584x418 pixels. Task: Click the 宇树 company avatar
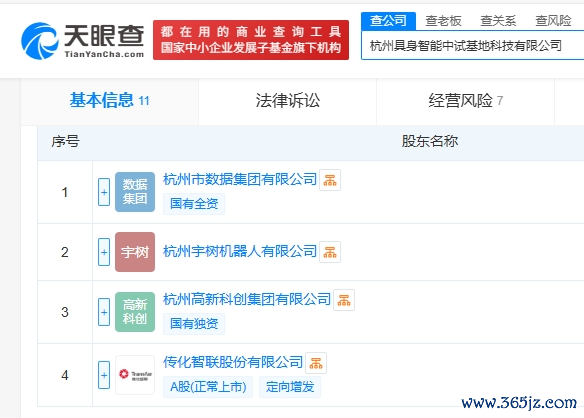click(x=135, y=252)
